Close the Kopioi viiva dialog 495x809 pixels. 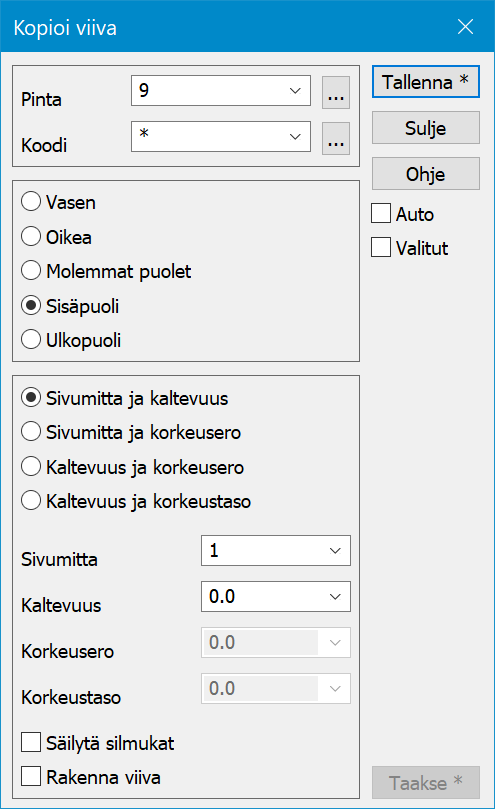pyautogui.click(x=465, y=26)
